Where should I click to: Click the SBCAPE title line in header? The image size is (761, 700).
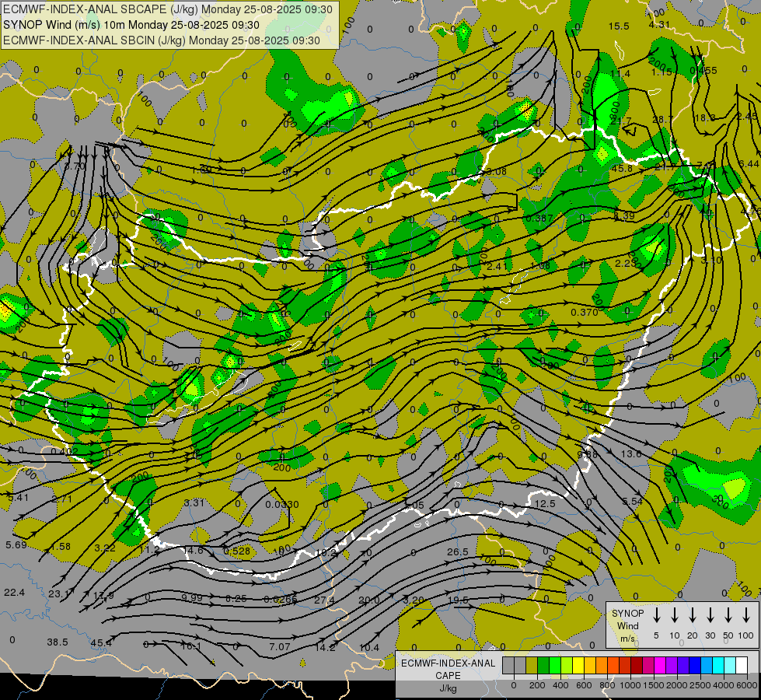point(168,9)
